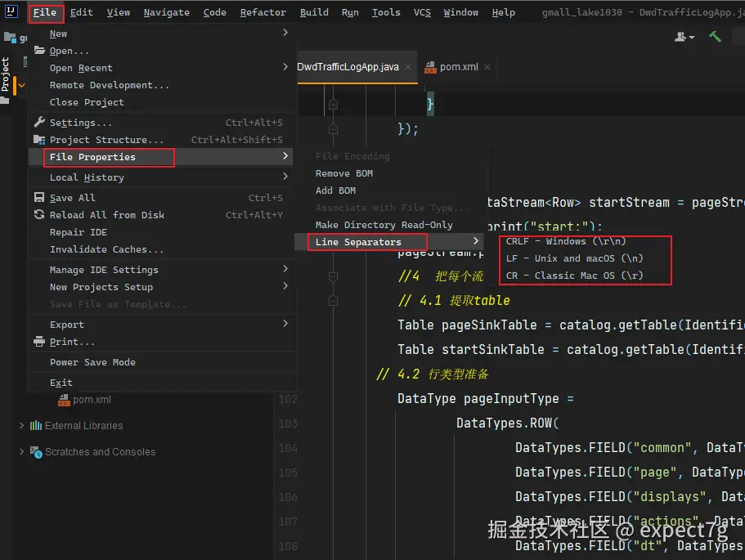Click the Save All disk icon
Image resolution: width=745 pixels, height=560 pixels.
click(39, 198)
